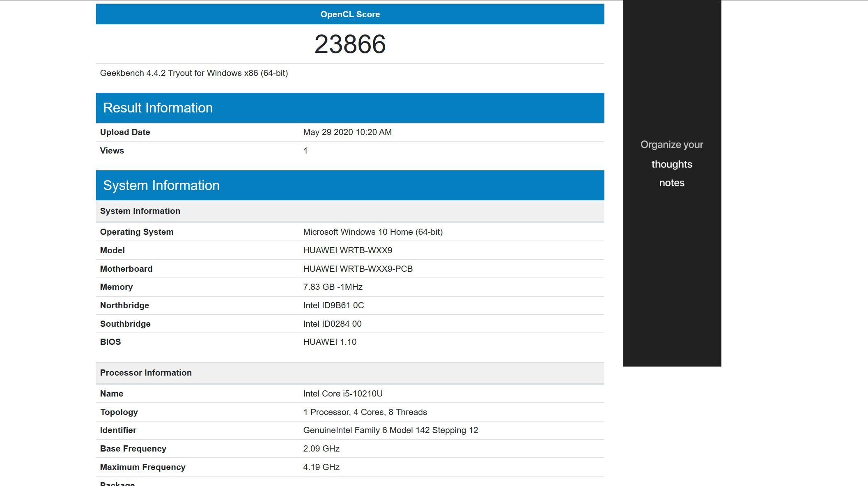
Task: Click the Result Information section header
Action: tap(350, 108)
